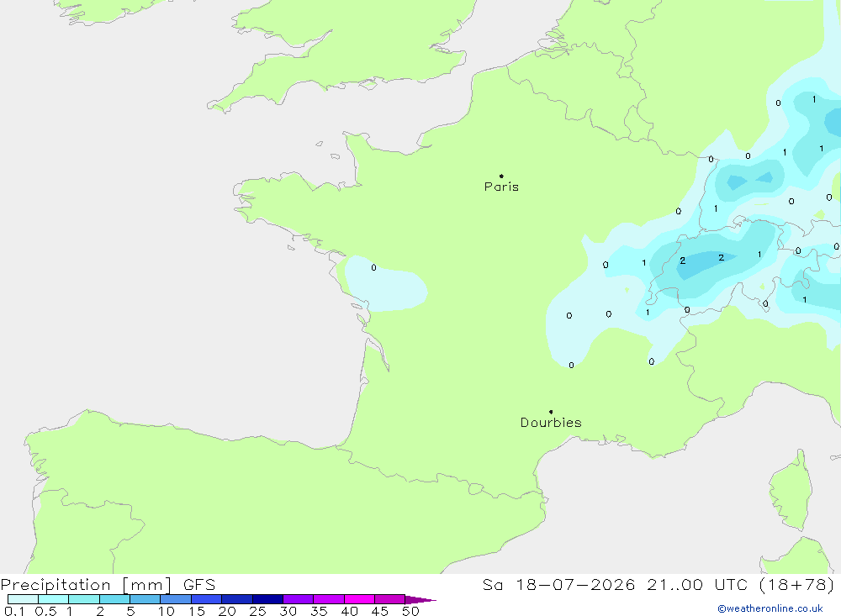The image size is (841, 616).
Task: Pick the 2–5 mm legend color swatch
Action: click(x=114, y=599)
